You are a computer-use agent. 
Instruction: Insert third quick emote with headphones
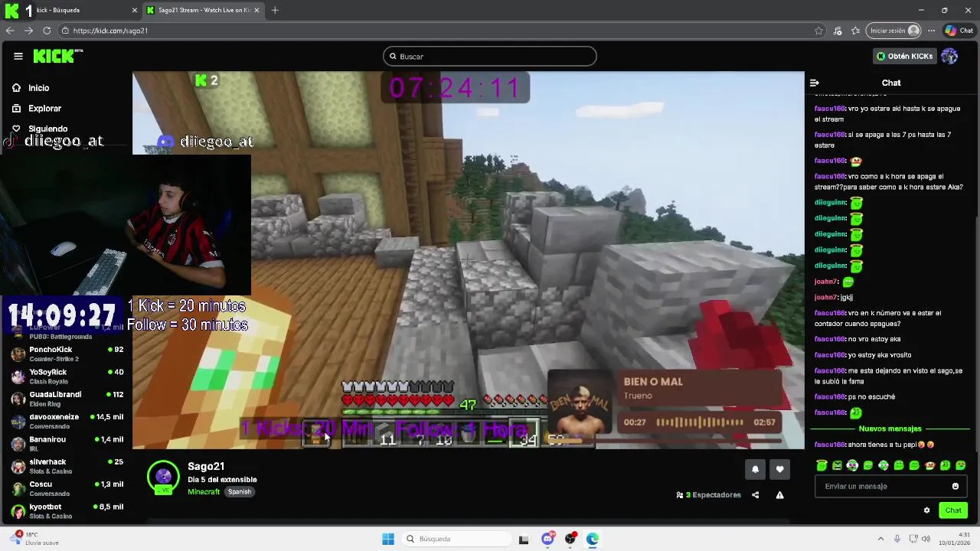[x=852, y=465]
